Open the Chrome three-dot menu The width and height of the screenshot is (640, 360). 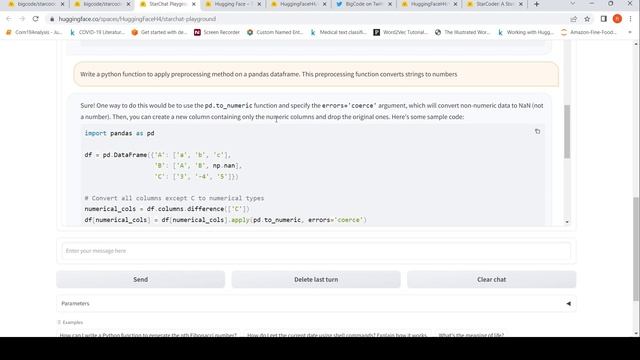630,19
